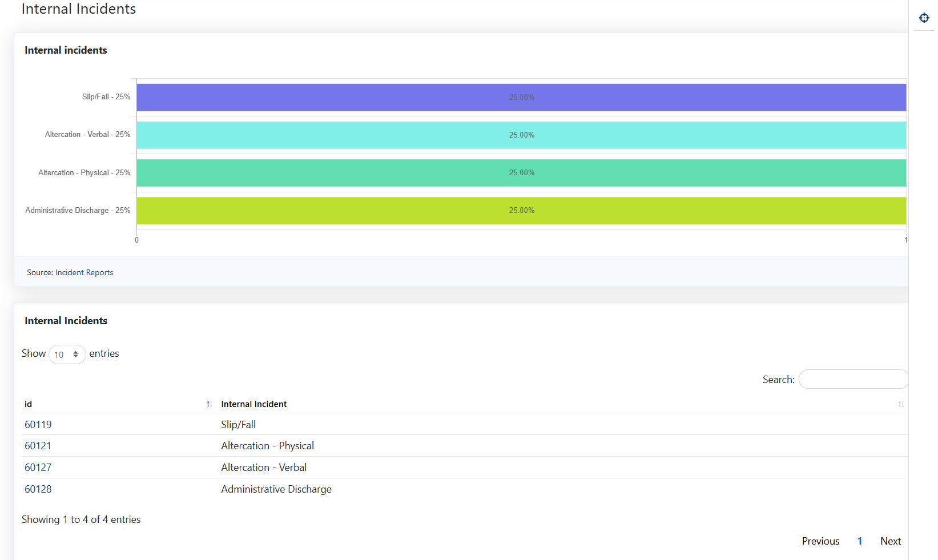Screen dimensions: 938x560
Task: Open incident record 60128
Action: click(38, 489)
